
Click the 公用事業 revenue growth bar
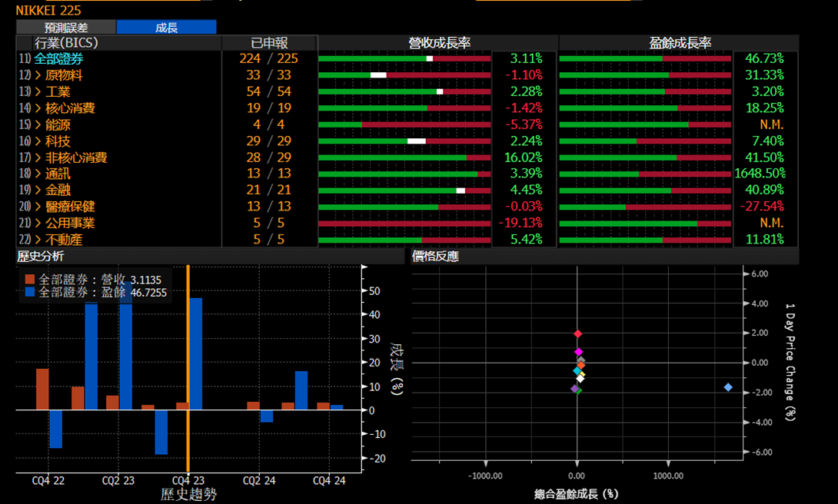pyautogui.click(x=404, y=223)
